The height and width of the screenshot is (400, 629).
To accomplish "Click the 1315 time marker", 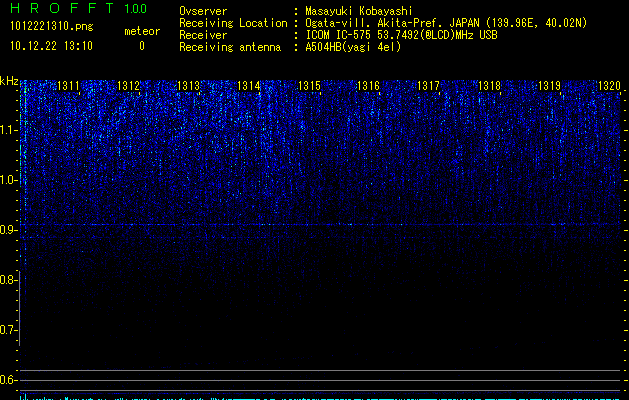I will 309,86.
